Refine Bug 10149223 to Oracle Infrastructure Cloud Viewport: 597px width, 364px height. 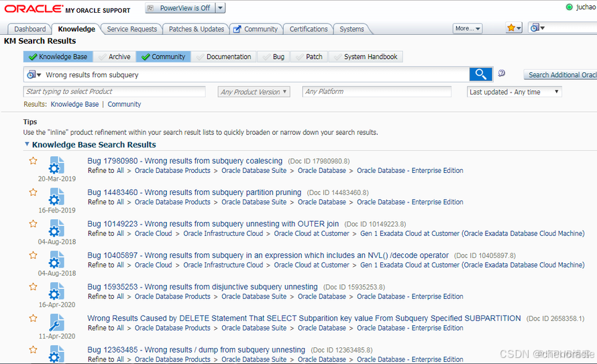(x=223, y=233)
